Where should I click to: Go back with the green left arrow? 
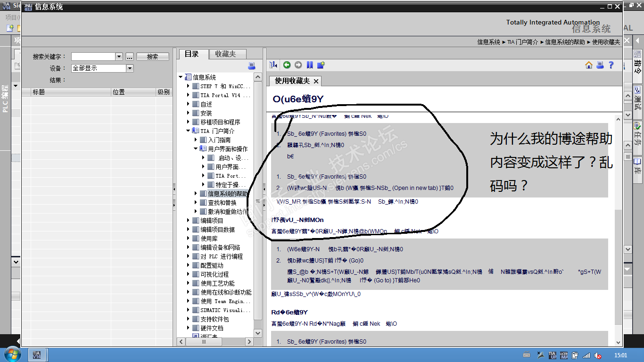tap(287, 65)
